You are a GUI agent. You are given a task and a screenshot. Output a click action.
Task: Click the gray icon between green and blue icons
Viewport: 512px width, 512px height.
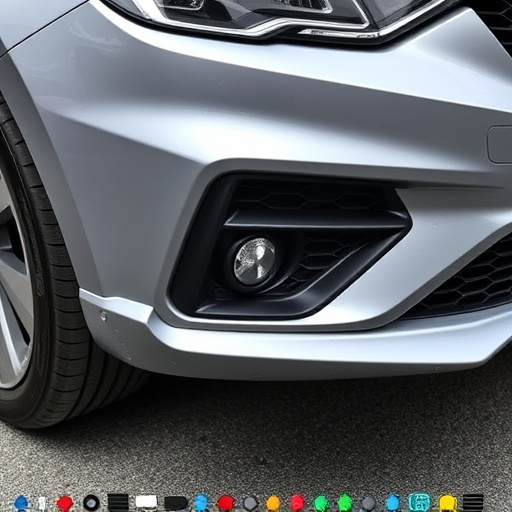point(368,503)
